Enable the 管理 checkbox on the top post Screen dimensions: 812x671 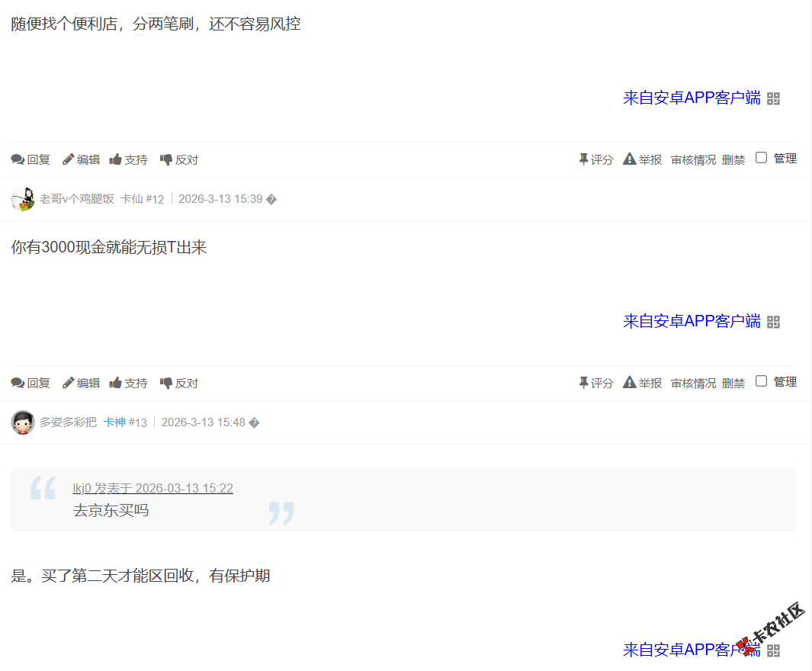(760, 156)
